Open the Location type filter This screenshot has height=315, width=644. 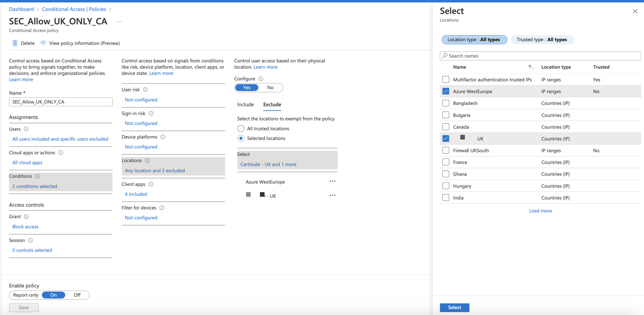click(474, 40)
